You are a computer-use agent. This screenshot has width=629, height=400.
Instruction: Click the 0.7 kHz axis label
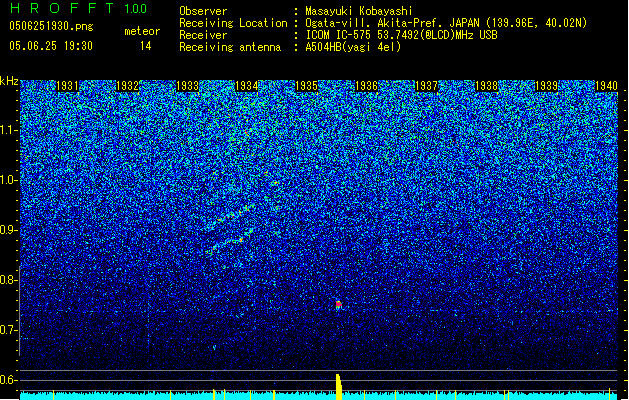tap(9, 330)
